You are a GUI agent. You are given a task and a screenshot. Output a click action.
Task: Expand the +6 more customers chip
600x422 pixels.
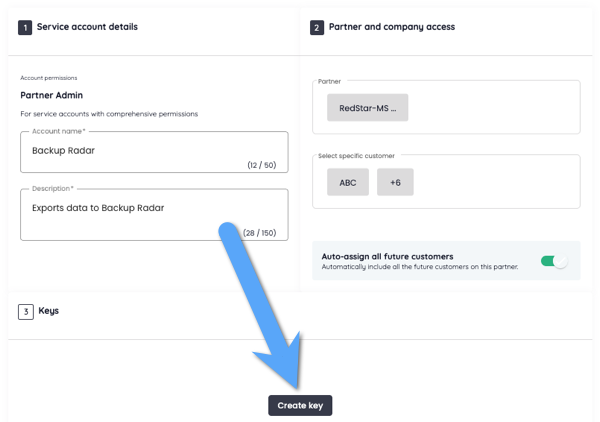coord(395,182)
